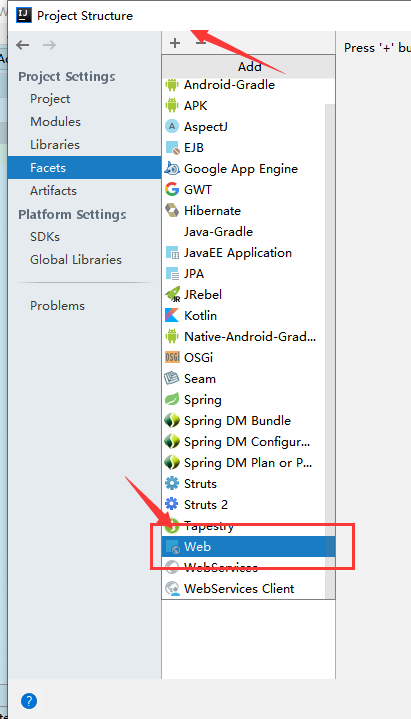This screenshot has height=719, width=411.
Task: Select the Kotlin facet icon
Action: pos(172,315)
